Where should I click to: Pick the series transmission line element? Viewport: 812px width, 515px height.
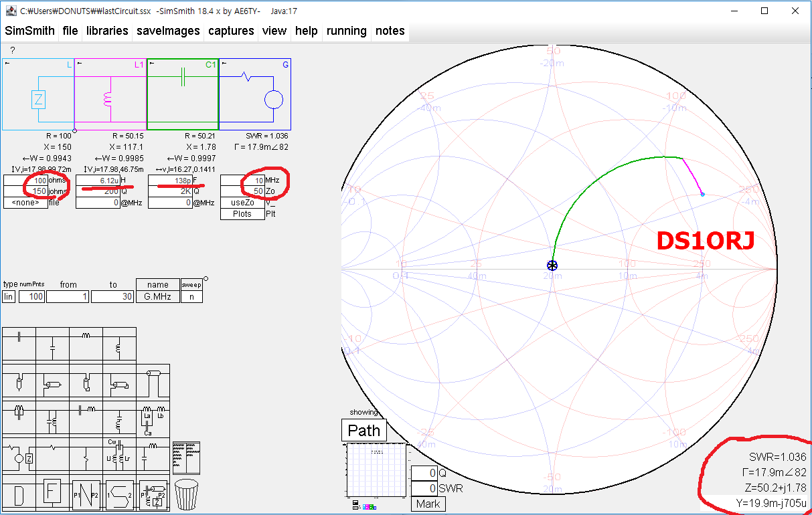click(x=53, y=381)
